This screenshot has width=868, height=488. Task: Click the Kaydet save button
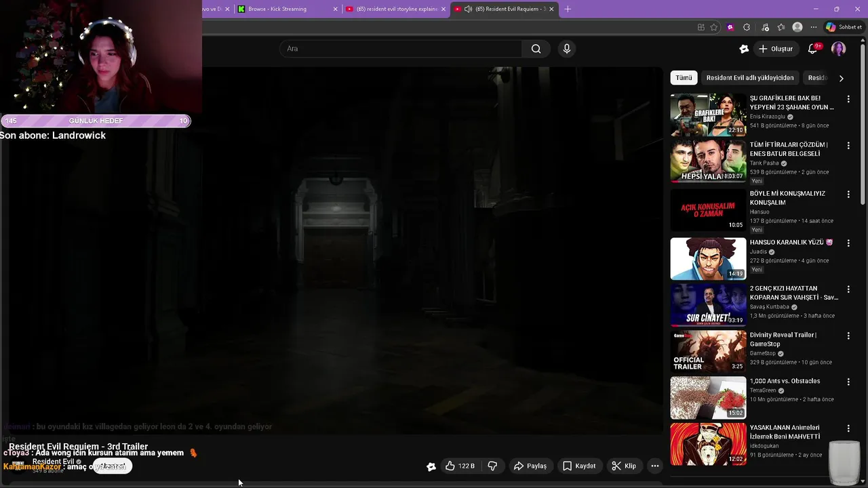tap(579, 466)
